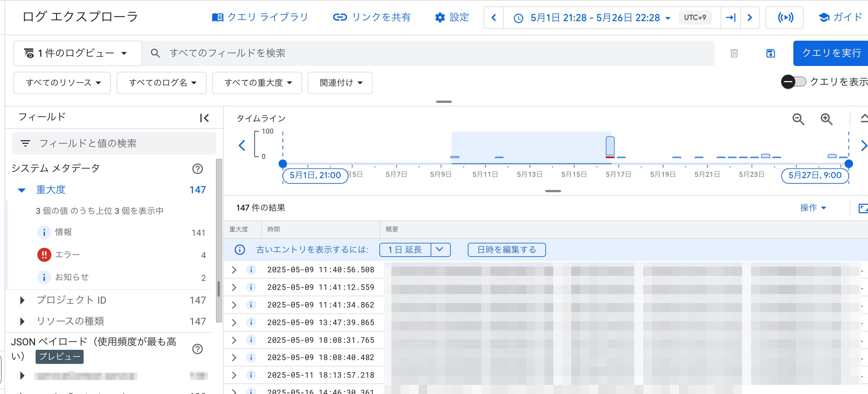Click the fields panel vertical scrollbar
This screenshot has height=394, width=868.
pyautogui.click(x=219, y=241)
